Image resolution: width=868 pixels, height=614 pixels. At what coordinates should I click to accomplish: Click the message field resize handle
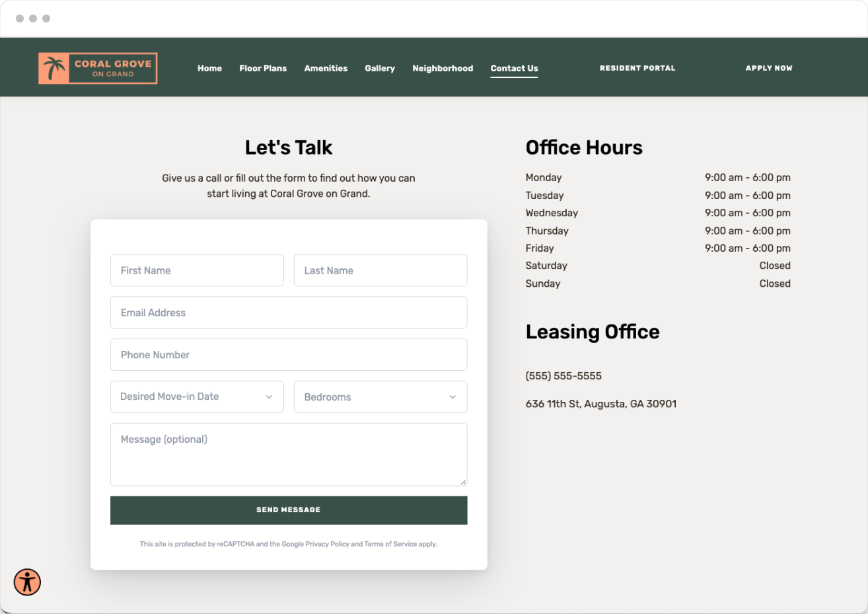click(463, 482)
